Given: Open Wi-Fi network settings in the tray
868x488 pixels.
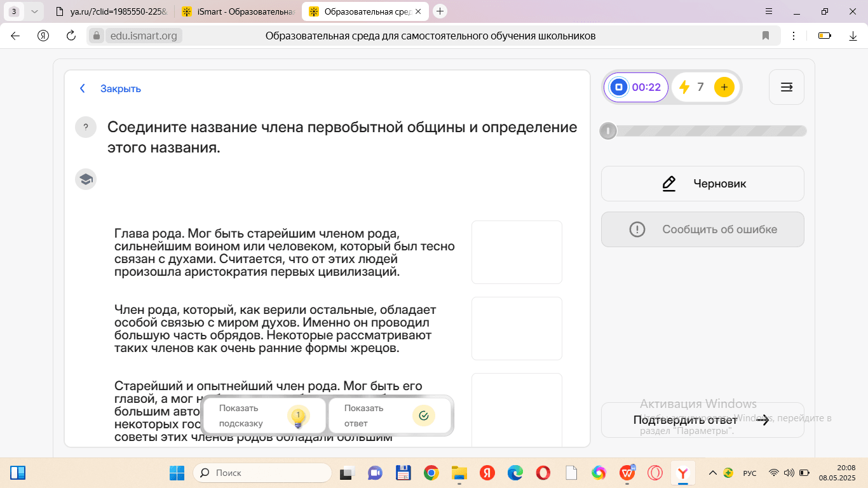Looking at the screenshot, I should coord(774,473).
